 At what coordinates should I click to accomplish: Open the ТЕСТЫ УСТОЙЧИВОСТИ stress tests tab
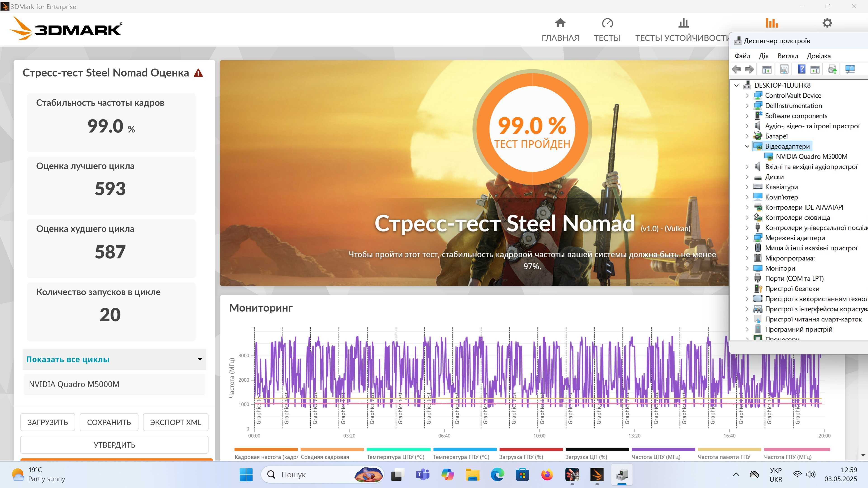(x=682, y=30)
